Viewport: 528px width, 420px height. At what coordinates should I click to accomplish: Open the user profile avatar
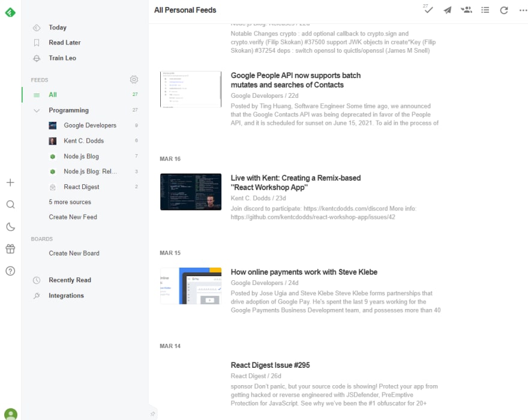tap(11, 414)
